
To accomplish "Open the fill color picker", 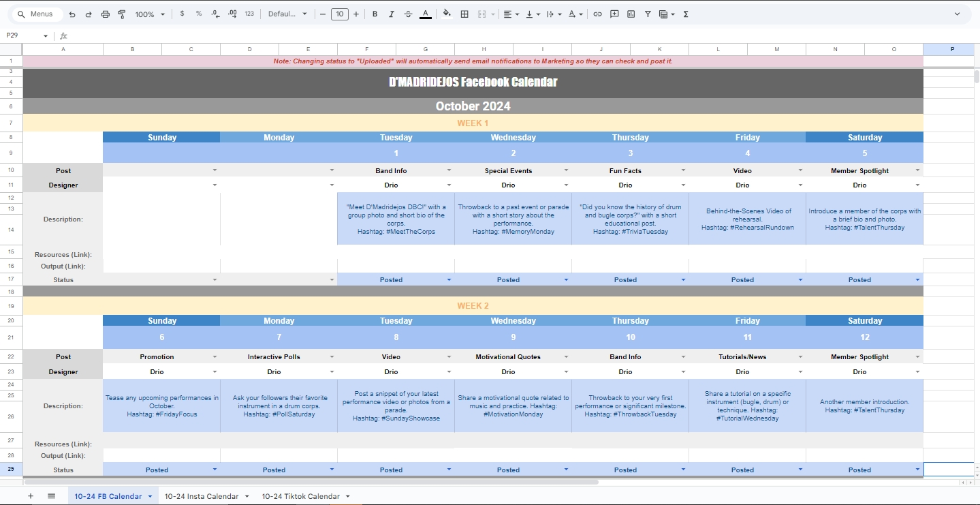I will pyautogui.click(x=447, y=14).
